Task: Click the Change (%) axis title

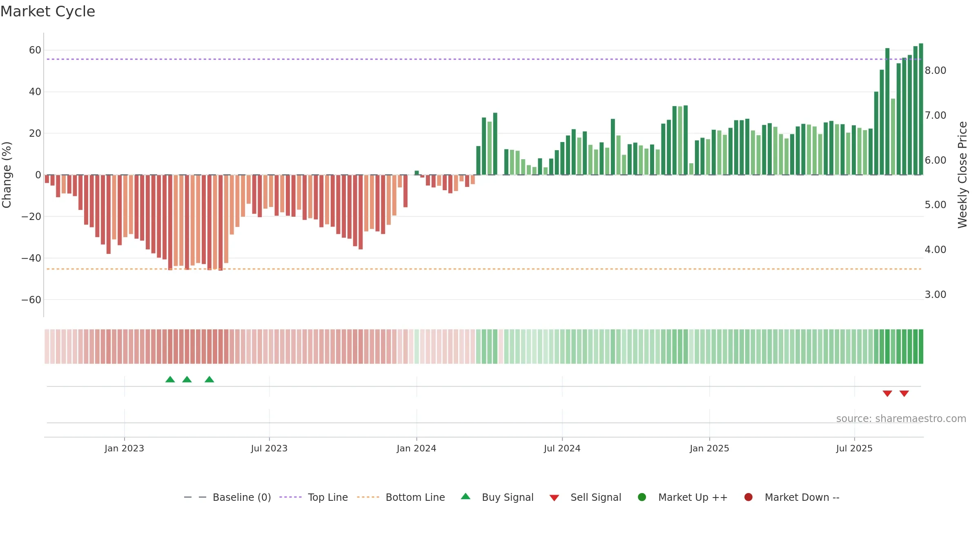Action: coord(7,175)
